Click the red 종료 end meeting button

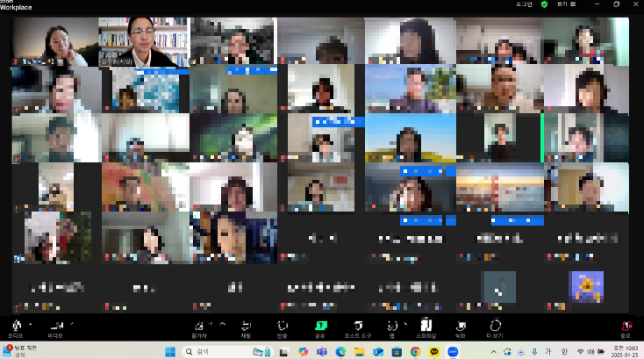point(626,328)
